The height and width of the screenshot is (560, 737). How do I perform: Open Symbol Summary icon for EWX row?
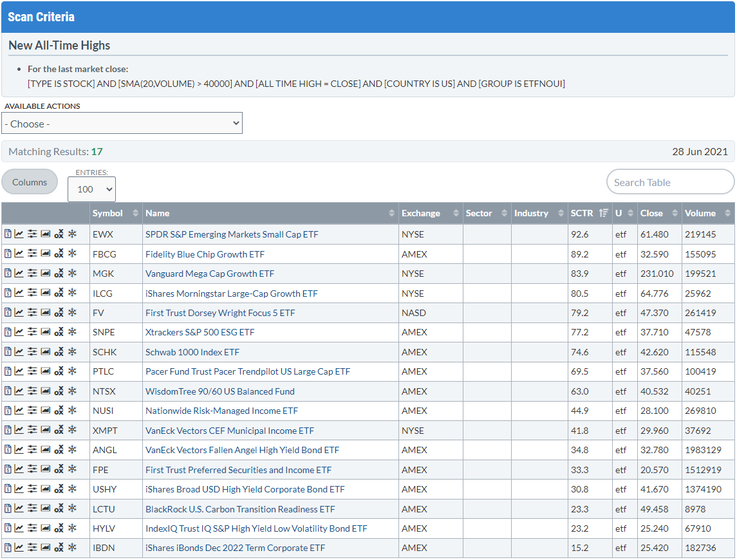[x=8, y=234]
